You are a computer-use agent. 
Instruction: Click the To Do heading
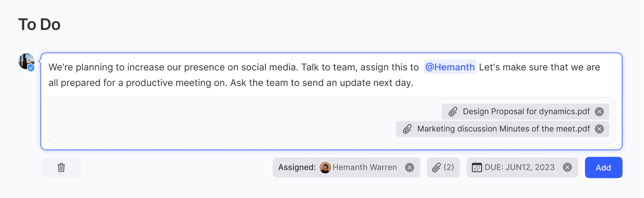(x=40, y=24)
